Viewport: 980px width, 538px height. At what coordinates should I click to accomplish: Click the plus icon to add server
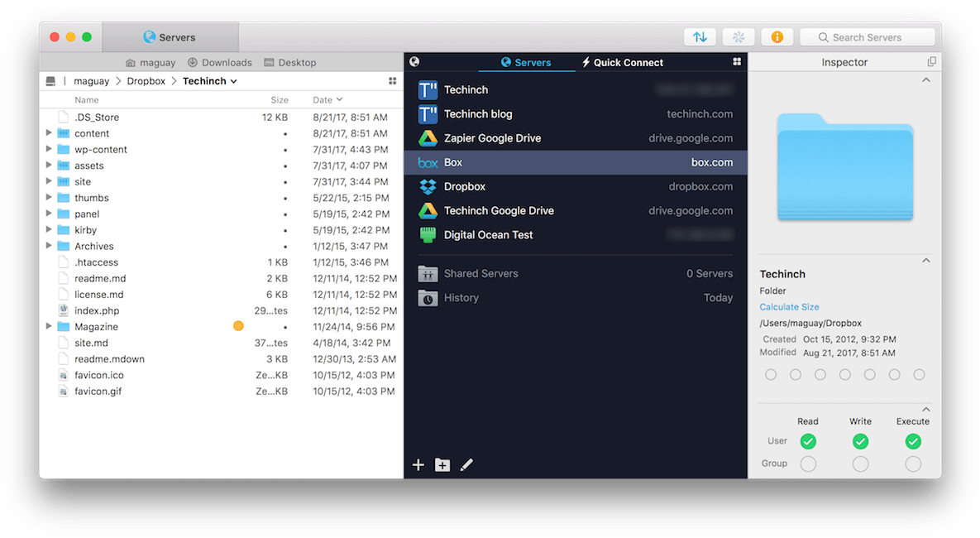pyautogui.click(x=418, y=465)
